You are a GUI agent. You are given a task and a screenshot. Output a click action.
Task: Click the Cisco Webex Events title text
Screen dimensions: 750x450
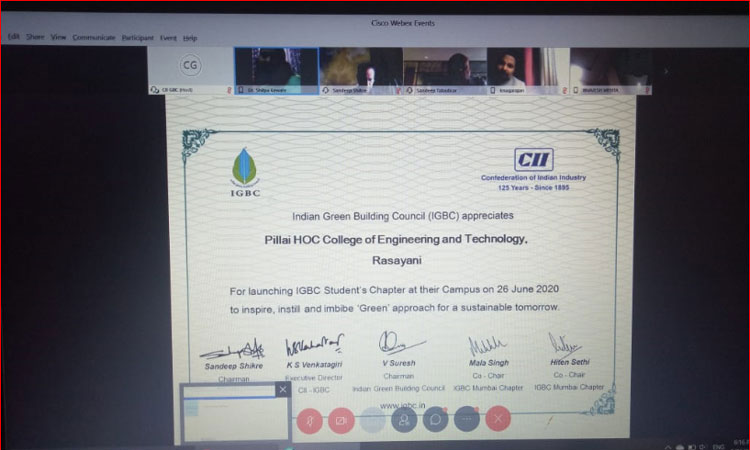pos(403,23)
